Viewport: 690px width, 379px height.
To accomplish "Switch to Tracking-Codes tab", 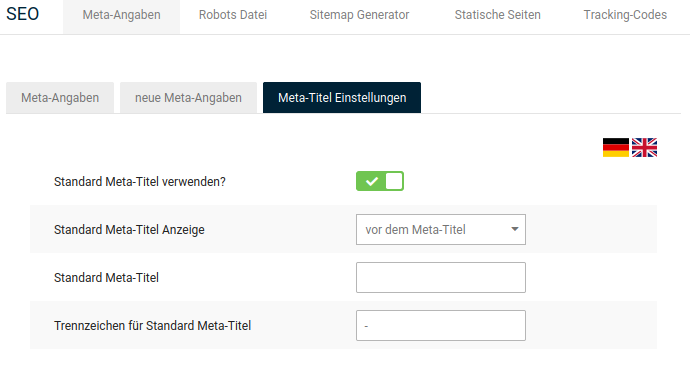I will click(x=625, y=15).
